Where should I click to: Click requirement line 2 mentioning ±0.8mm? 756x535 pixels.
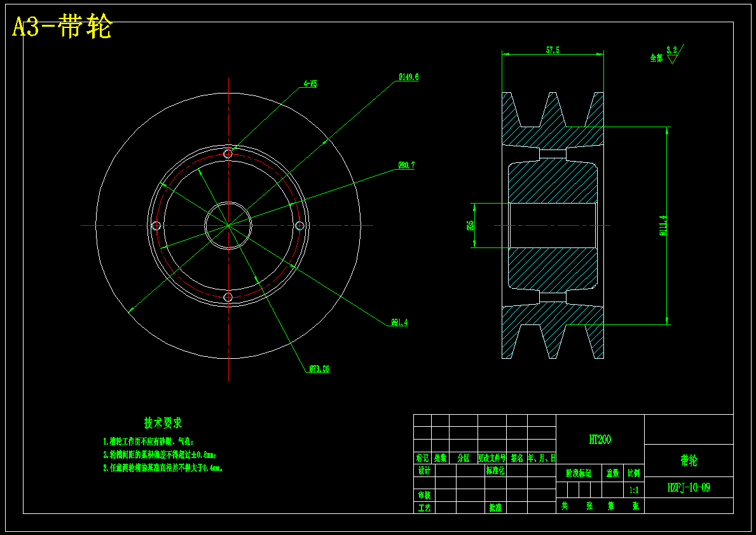(160, 454)
